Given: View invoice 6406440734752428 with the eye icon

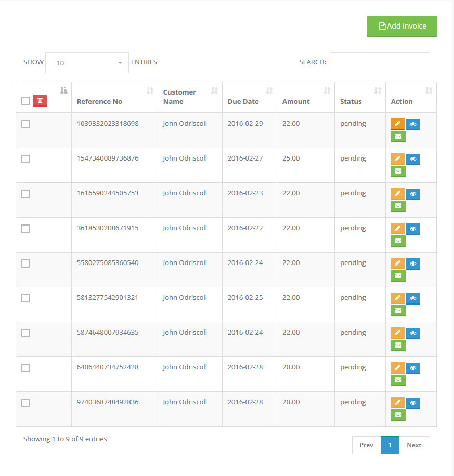Looking at the screenshot, I should 413,368.
